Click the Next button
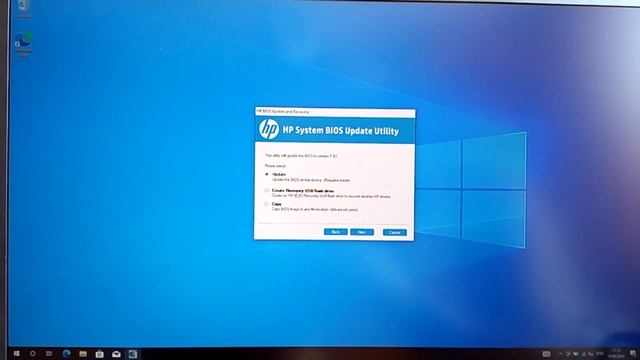 click(x=362, y=232)
